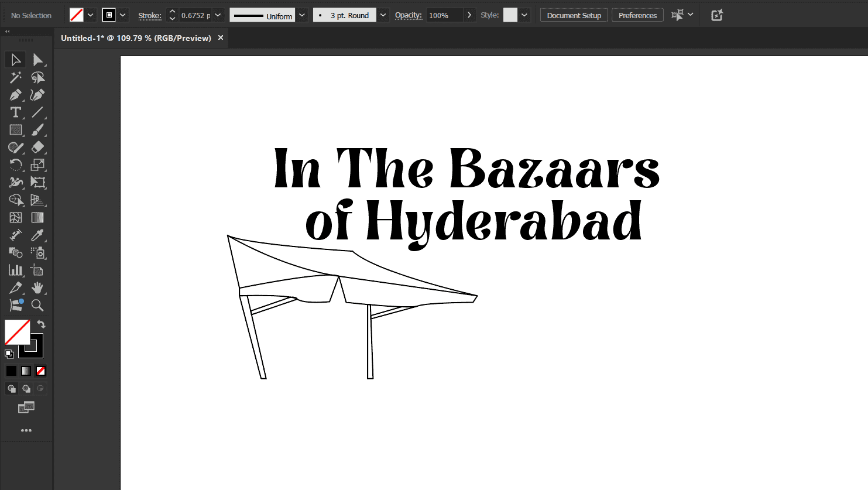
Task: Select the Type tool
Action: click(x=16, y=112)
